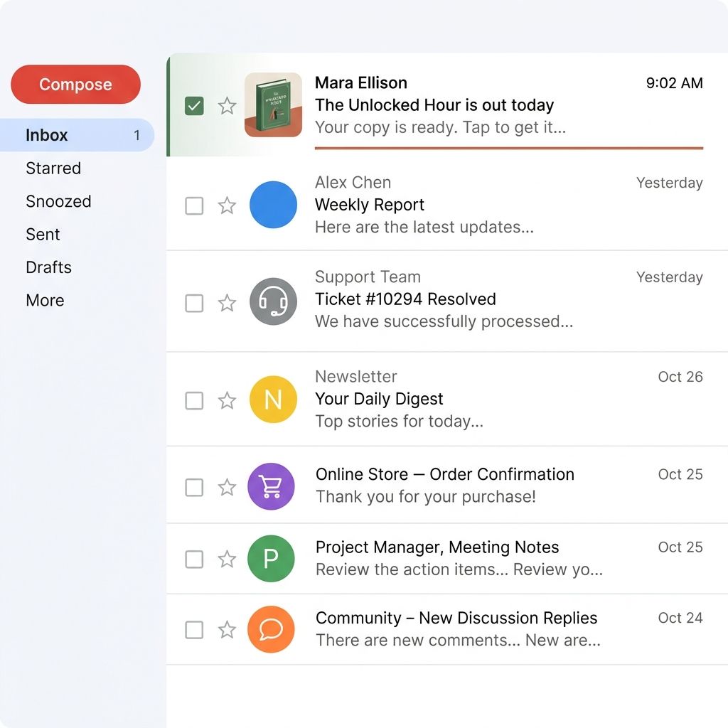Select the Alex Chen email checkbox
This screenshot has width=728, height=728.
pos(194,205)
